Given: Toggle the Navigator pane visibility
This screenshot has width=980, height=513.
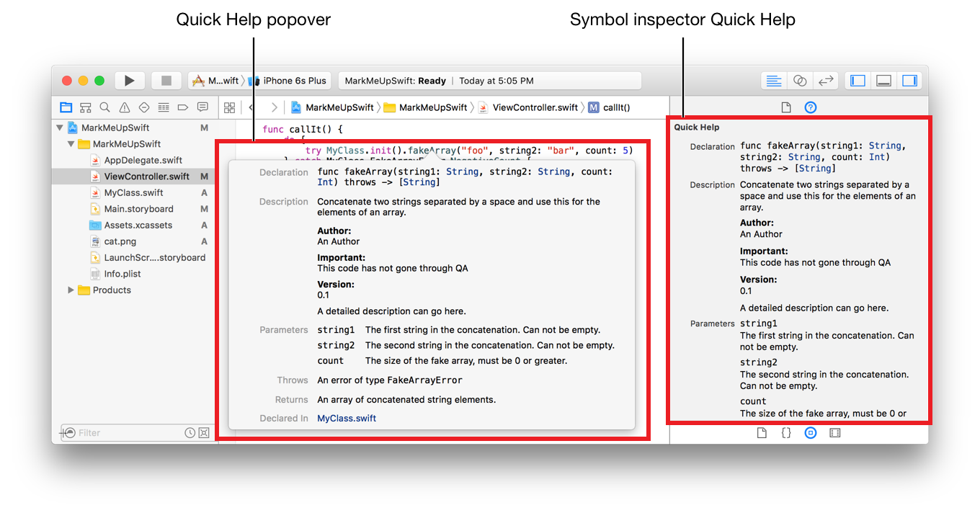Looking at the screenshot, I should point(857,81).
